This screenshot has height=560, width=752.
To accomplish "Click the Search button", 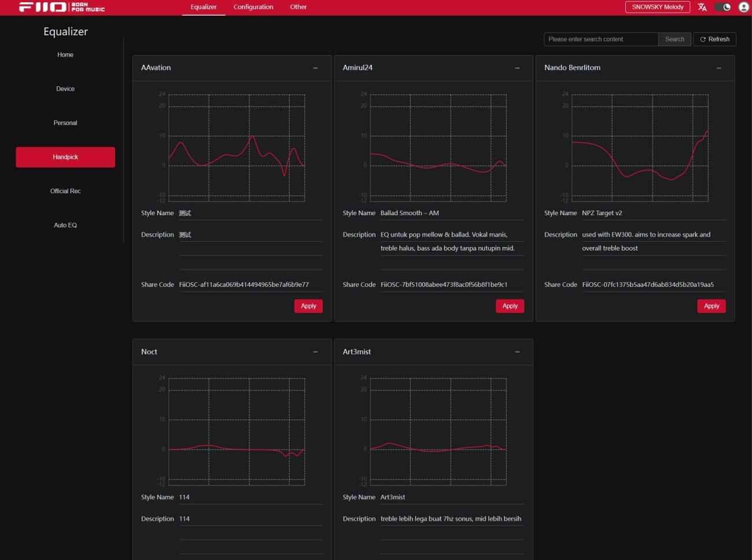I will [674, 39].
